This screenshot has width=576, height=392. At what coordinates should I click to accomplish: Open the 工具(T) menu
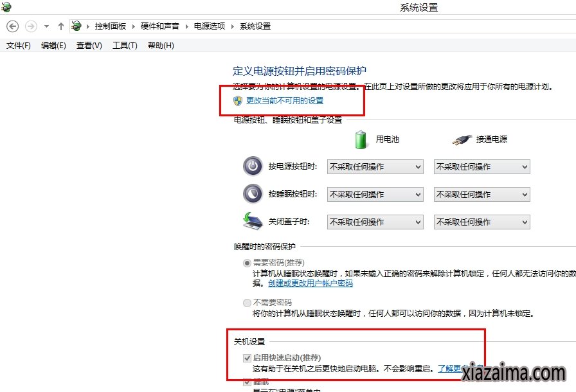pos(125,46)
